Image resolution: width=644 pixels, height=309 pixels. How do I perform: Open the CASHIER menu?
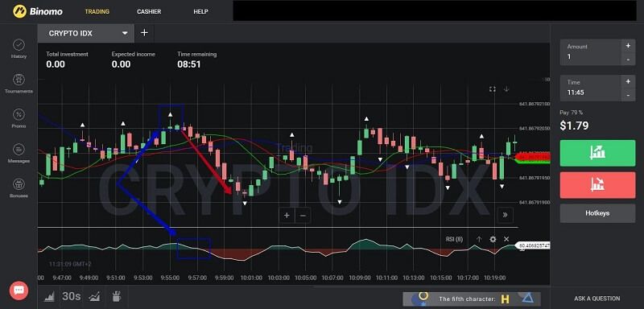point(149,11)
